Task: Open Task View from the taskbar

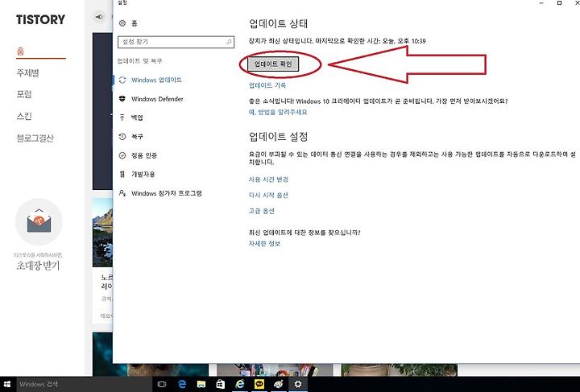Action: click(162, 384)
